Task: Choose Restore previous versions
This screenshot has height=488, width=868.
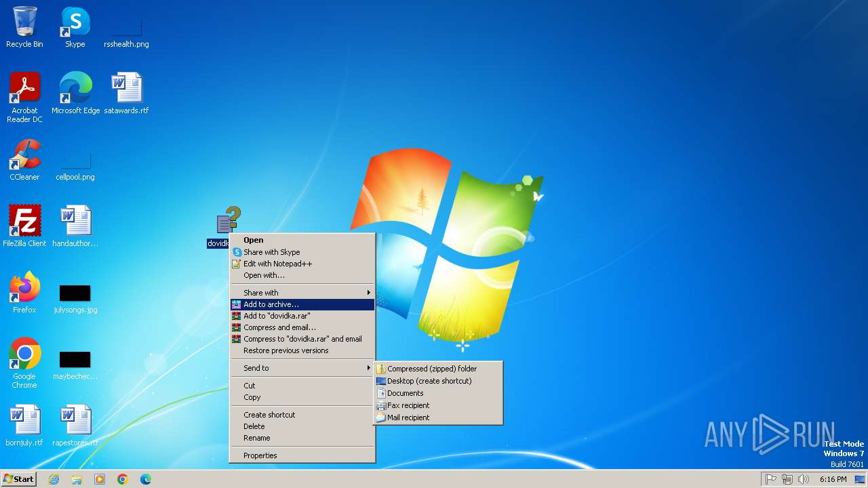Action: 302,350
